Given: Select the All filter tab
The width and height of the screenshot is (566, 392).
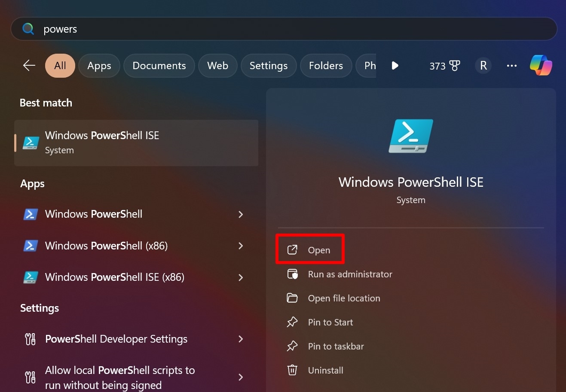Looking at the screenshot, I should [60, 66].
